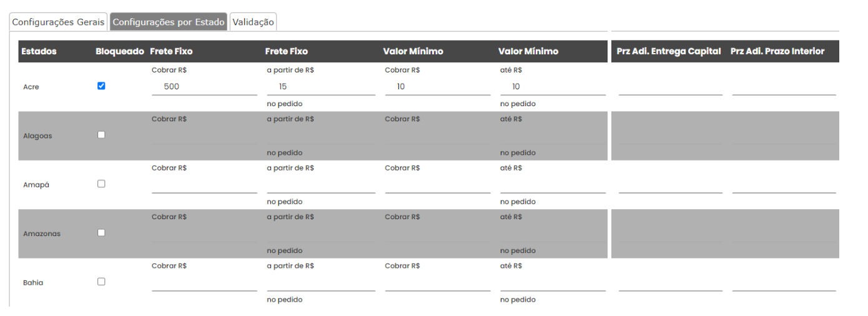Select Bahia Valor Mínimo Cobrar R$ field

[437, 283]
